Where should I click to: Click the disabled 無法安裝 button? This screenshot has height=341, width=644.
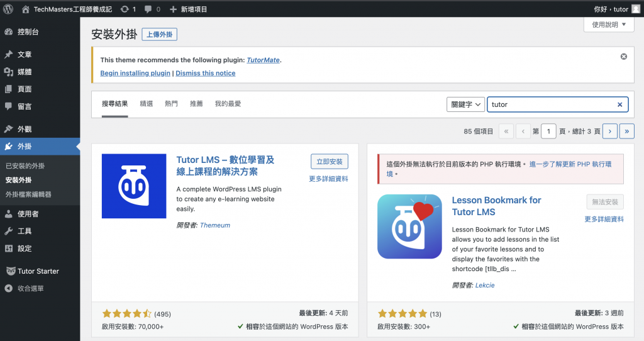[605, 202]
